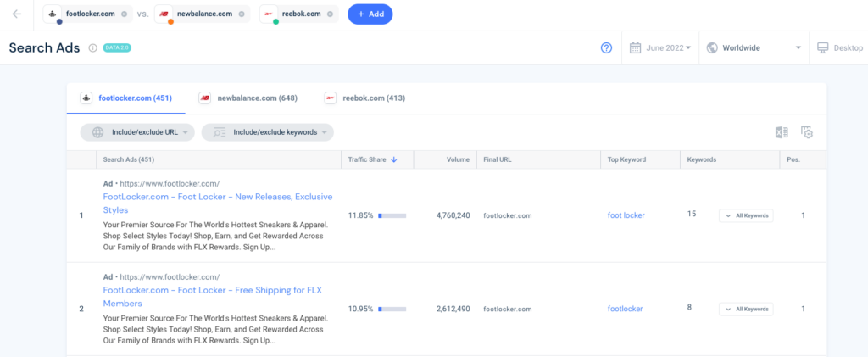Export table to Excel
The image size is (868, 357).
coord(782,132)
